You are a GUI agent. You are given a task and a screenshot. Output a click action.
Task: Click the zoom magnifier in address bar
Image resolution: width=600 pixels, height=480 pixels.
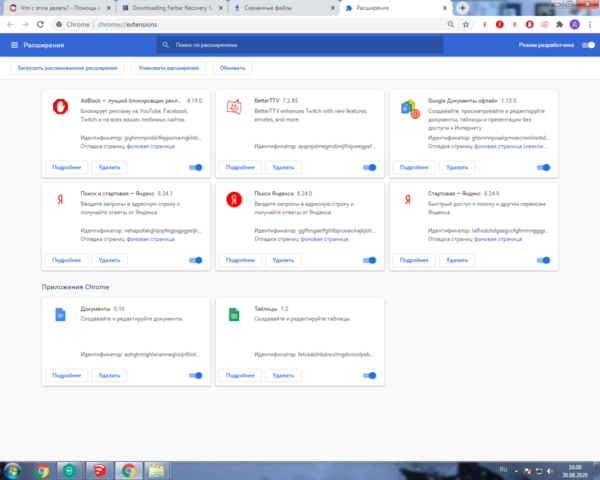click(451, 24)
